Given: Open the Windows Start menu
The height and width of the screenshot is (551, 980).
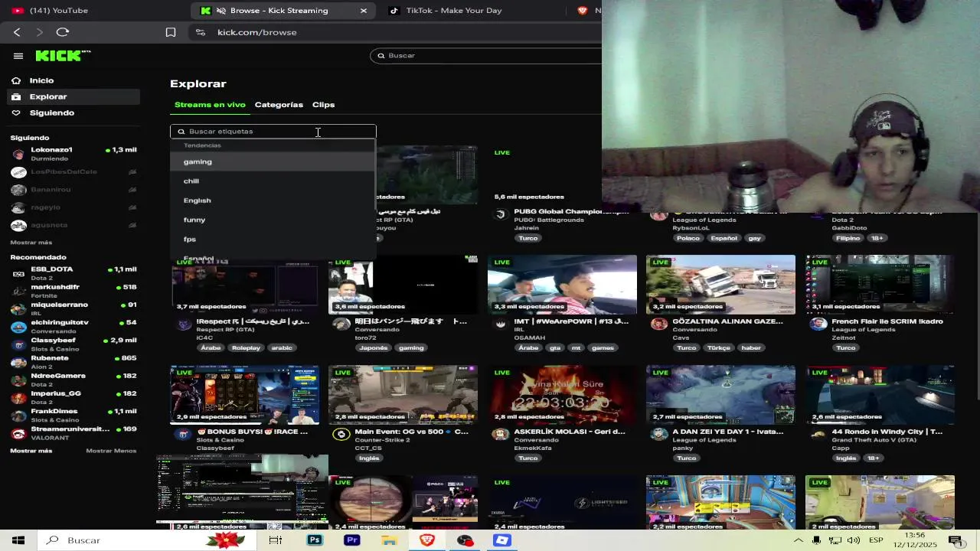Looking at the screenshot, I should point(18,540).
